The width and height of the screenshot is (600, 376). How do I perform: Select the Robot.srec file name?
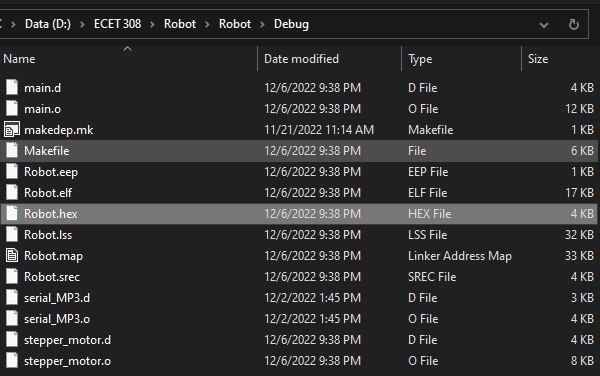click(52, 277)
